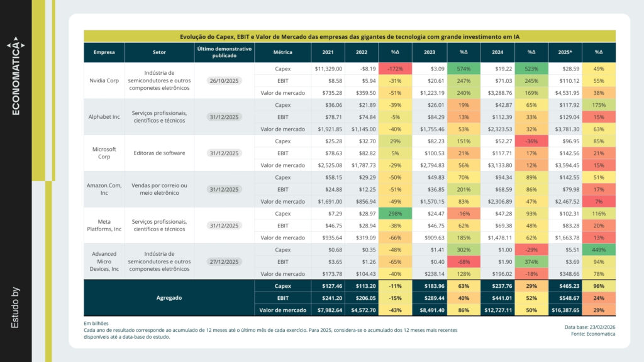Click the green 298% Meta Capex cell
Viewport: 644px width, 362px height.
(x=396, y=214)
